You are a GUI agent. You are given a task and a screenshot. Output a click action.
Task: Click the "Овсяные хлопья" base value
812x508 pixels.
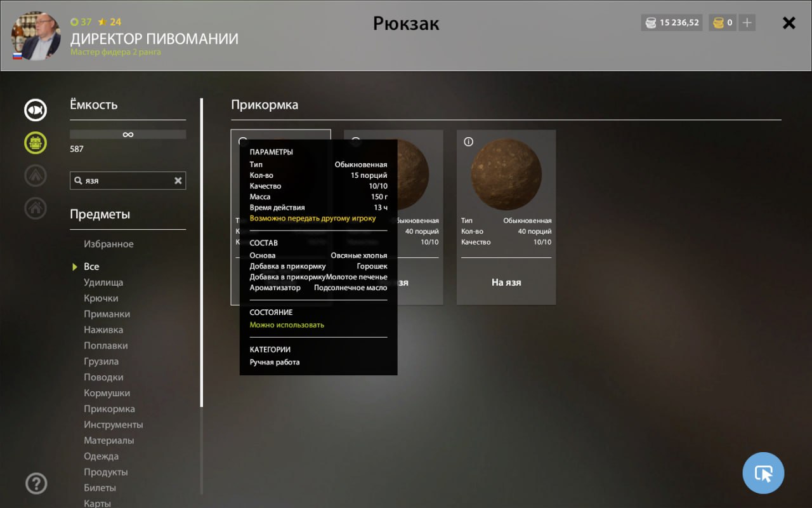(359, 256)
